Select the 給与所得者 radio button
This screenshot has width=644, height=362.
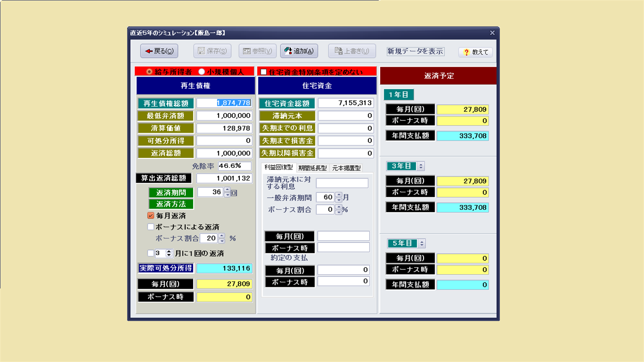pos(149,72)
